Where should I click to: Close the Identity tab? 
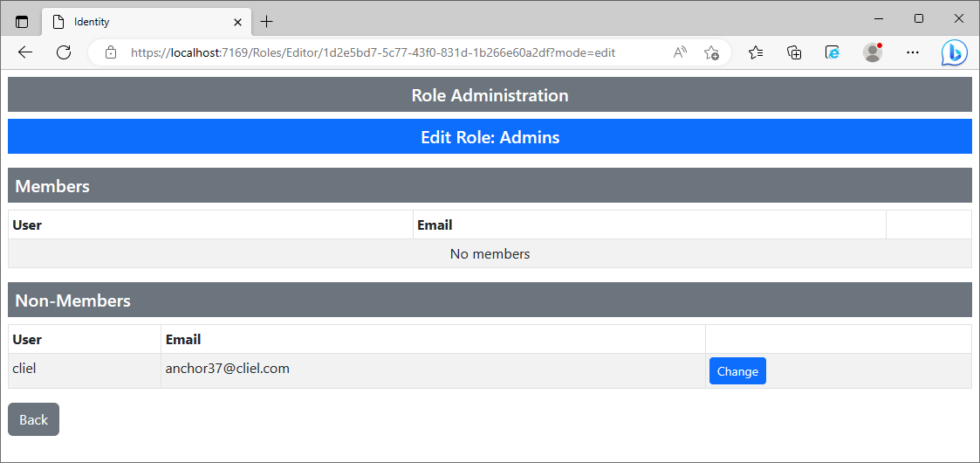237,22
